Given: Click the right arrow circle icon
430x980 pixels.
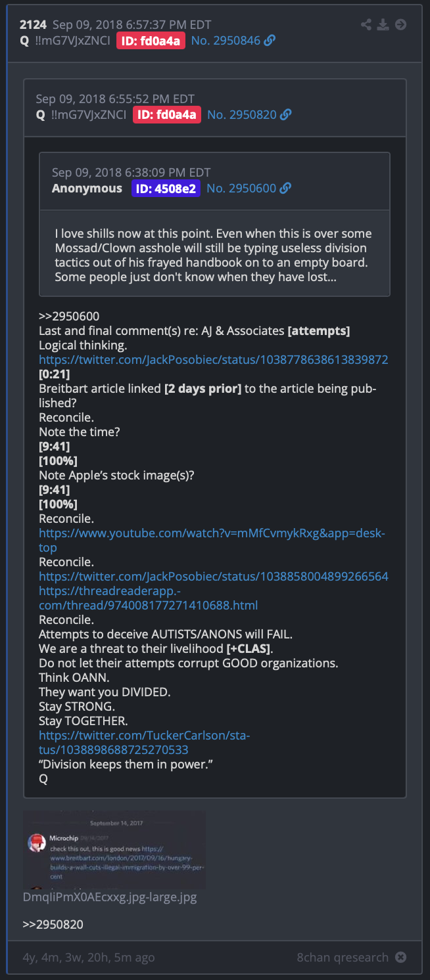Looking at the screenshot, I should (400, 25).
